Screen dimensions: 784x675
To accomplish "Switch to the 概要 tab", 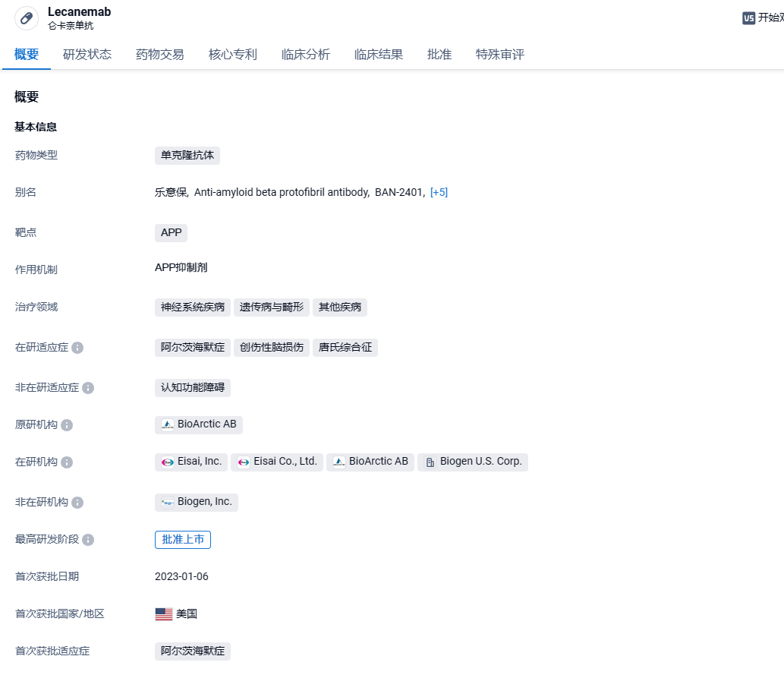I will tap(27, 54).
